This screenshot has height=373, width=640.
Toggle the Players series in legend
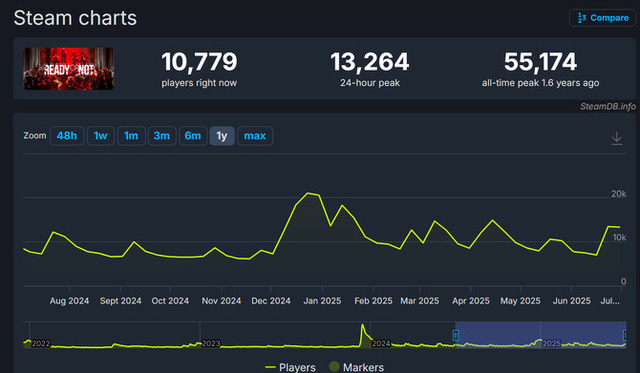[290, 367]
